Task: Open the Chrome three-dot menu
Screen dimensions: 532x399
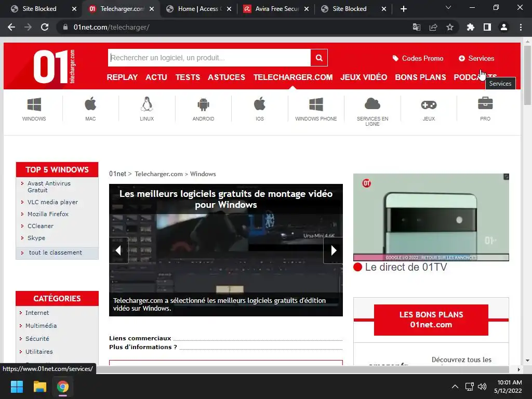Action: pyautogui.click(x=521, y=27)
